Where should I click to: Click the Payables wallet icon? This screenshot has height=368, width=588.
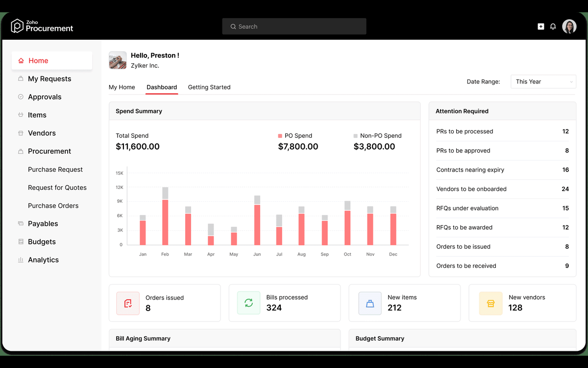click(21, 223)
